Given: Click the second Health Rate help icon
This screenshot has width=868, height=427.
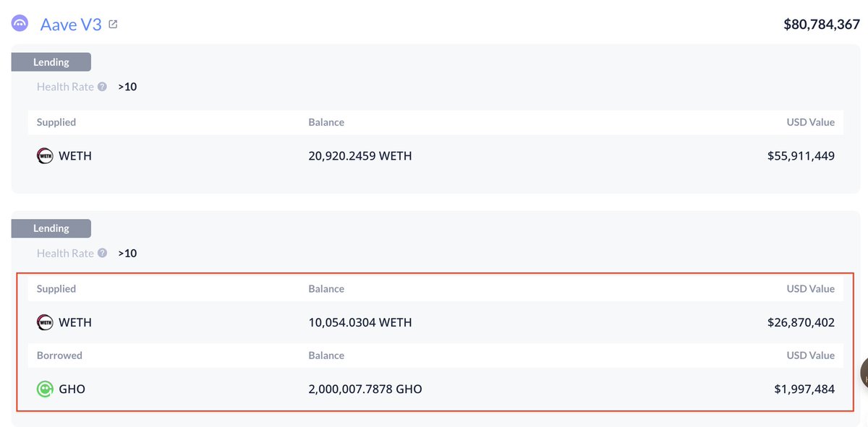Looking at the screenshot, I should [x=102, y=253].
